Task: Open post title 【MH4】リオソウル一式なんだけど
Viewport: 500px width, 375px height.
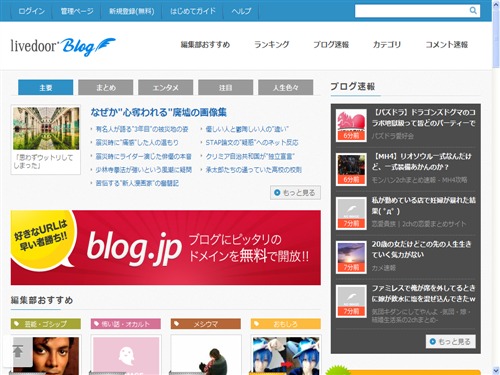Action: (422, 162)
